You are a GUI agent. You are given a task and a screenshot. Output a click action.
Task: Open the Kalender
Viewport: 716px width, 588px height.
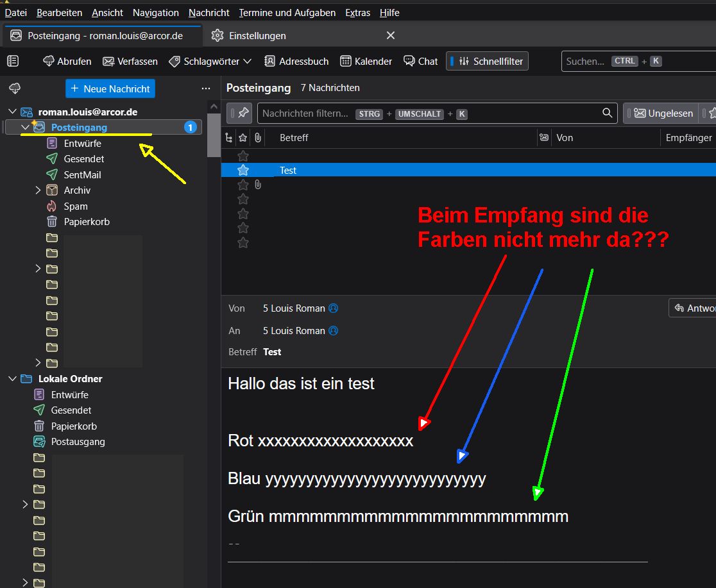(366, 61)
